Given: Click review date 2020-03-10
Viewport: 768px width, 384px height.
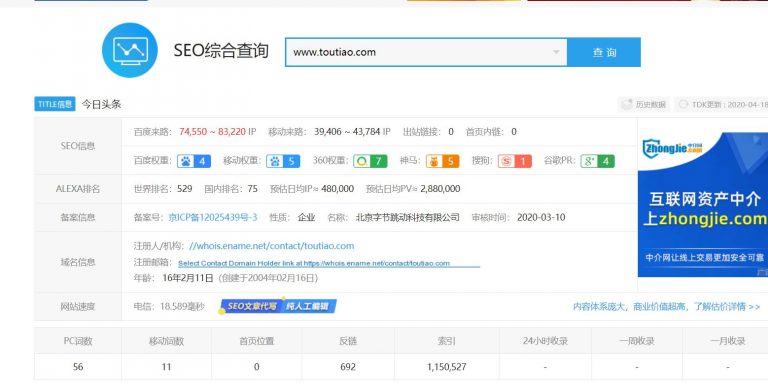Looking at the screenshot, I should 541,217.
